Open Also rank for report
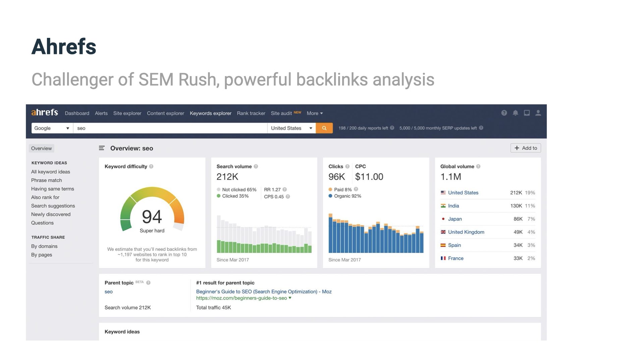The image size is (644, 362). coord(45,197)
